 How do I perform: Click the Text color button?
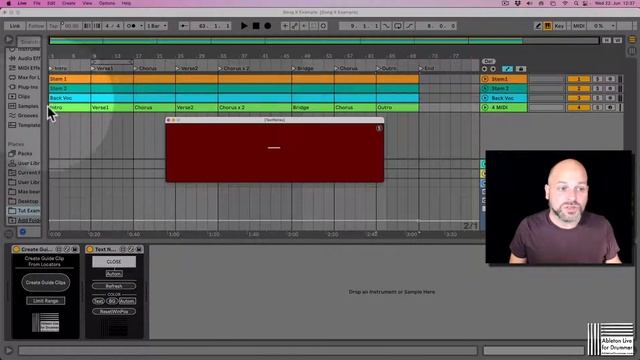[98, 301]
